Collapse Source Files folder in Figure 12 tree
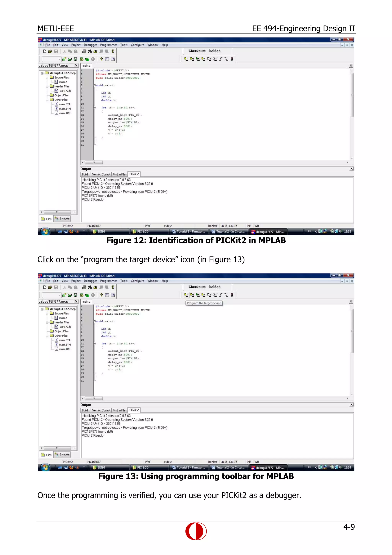The width and height of the screenshot is (392, 555). point(47,78)
